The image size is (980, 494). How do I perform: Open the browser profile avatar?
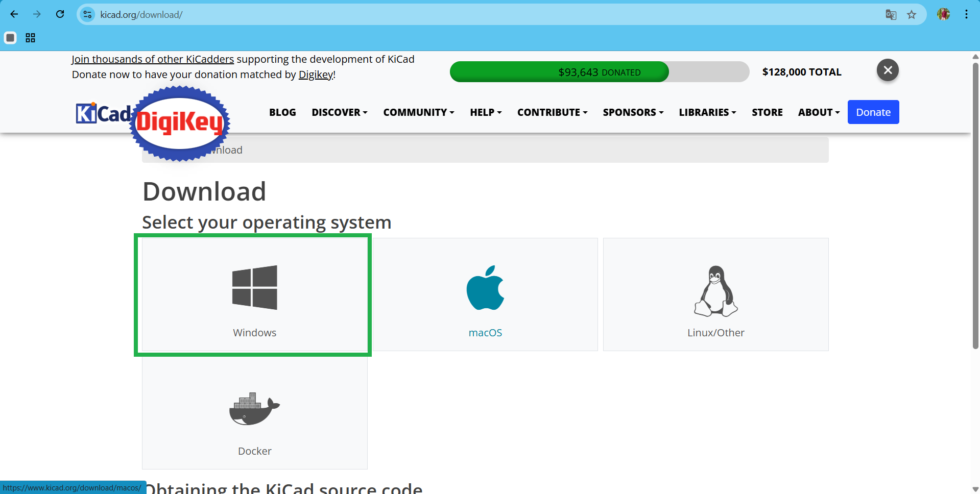(943, 14)
